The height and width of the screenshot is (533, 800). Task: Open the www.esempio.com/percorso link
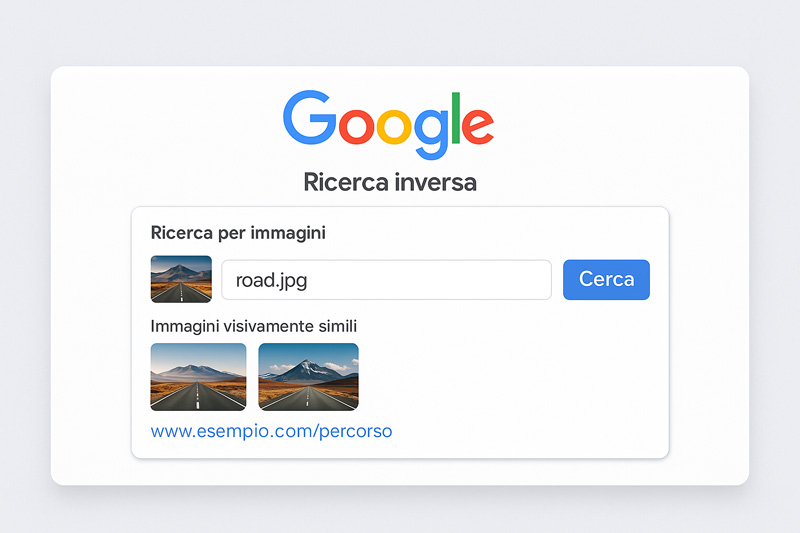[x=271, y=431]
